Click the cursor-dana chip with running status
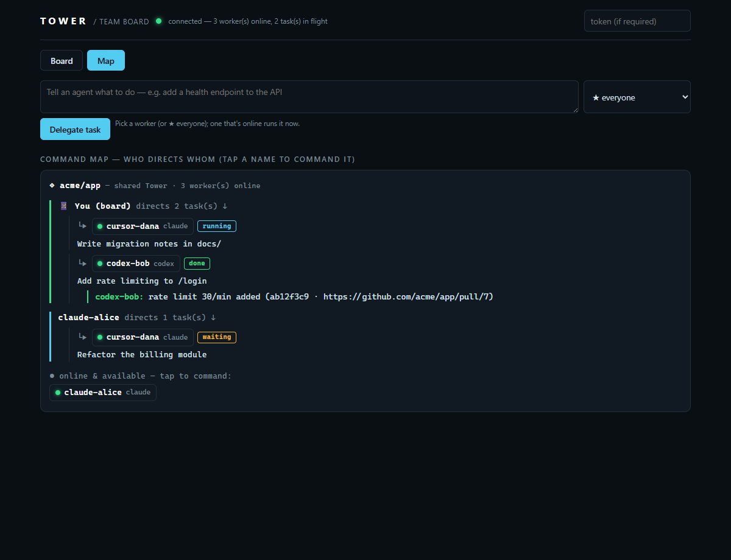This screenshot has width=731, height=560. [143, 226]
